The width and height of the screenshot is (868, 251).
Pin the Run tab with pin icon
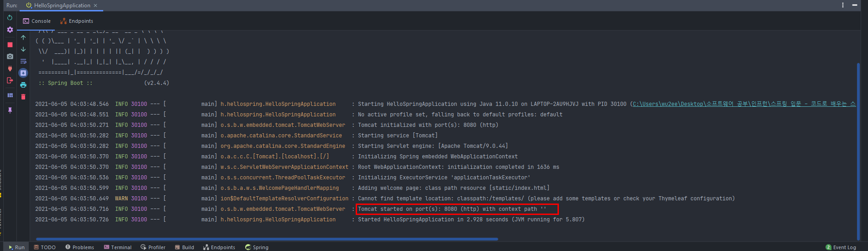[x=10, y=110]
